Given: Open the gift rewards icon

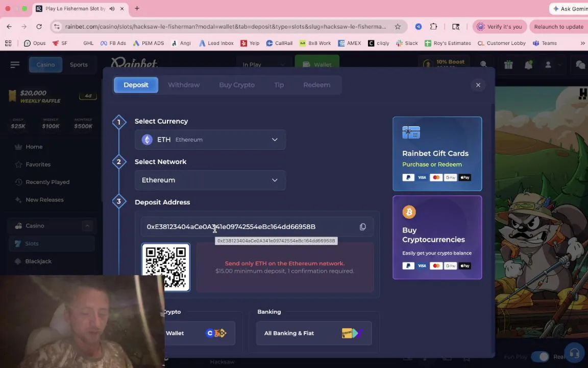Looking at the screenshot, I should pyautogui.click(x=508, y=64).
